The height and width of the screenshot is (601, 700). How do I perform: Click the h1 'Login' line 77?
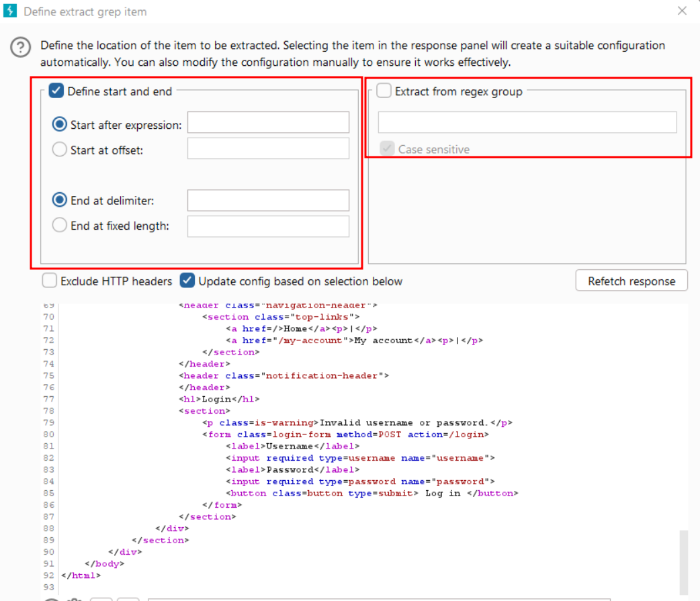click(x=219, y=399)
